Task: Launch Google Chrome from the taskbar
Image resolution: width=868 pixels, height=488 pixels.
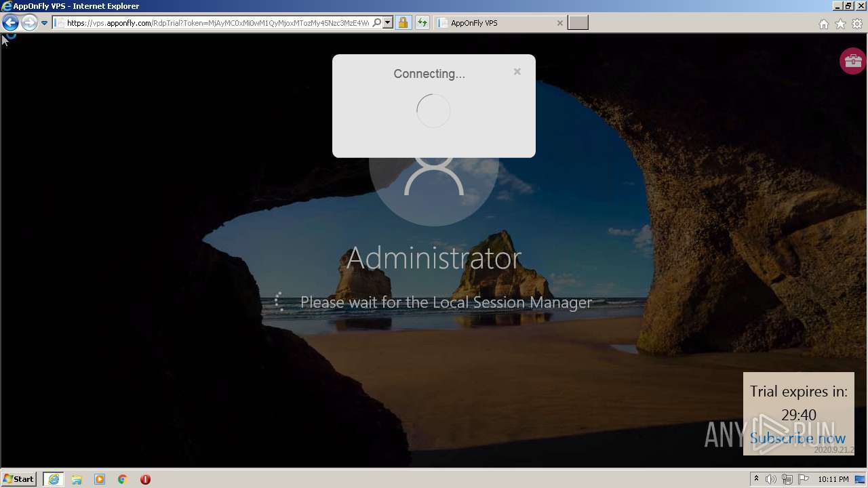Action: tap(123, 479)
